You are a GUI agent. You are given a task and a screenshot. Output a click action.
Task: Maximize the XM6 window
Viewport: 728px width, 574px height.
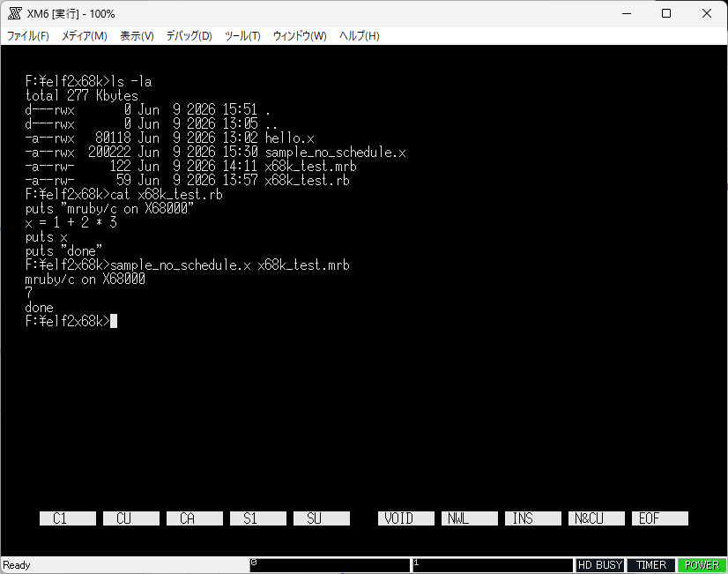click(x=666, y=13)
